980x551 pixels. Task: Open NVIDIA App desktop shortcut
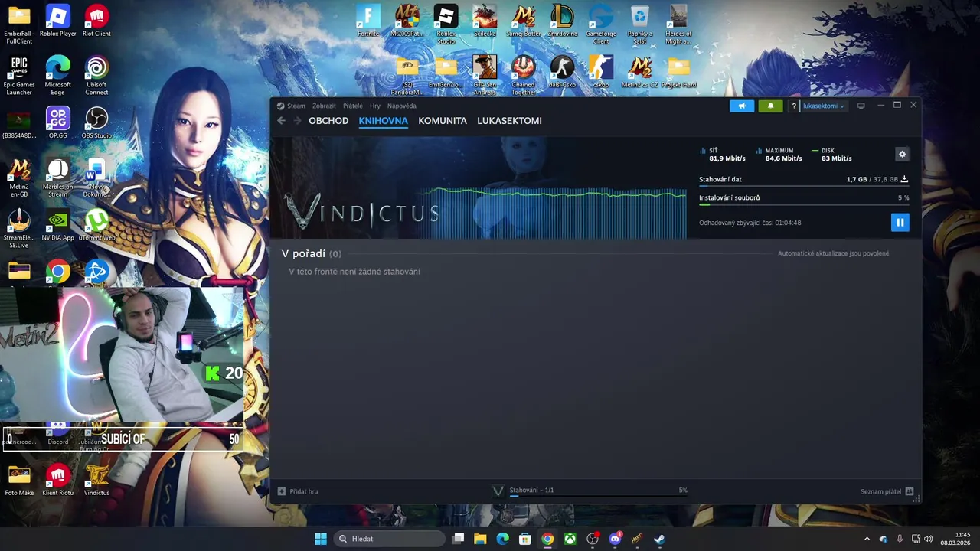57,226
